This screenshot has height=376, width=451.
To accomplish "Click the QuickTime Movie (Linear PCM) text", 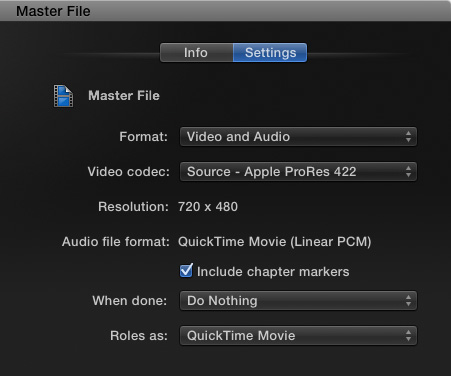I will click(x=274, y=242).
